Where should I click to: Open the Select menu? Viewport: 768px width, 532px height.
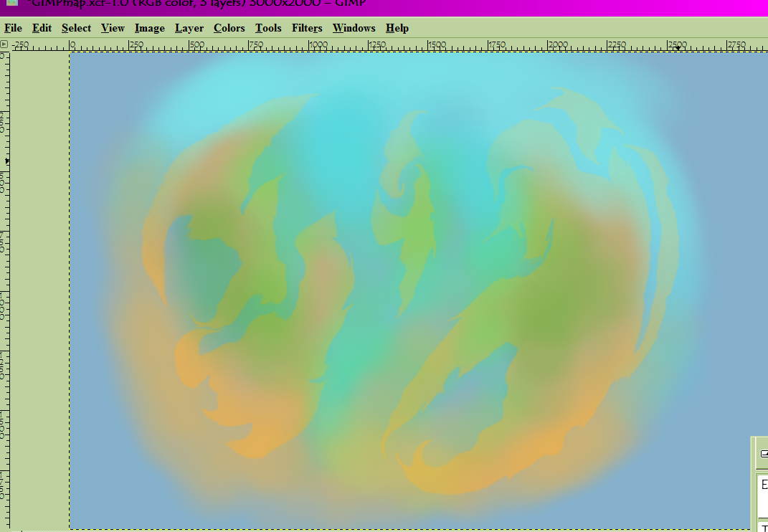[76, 29]
